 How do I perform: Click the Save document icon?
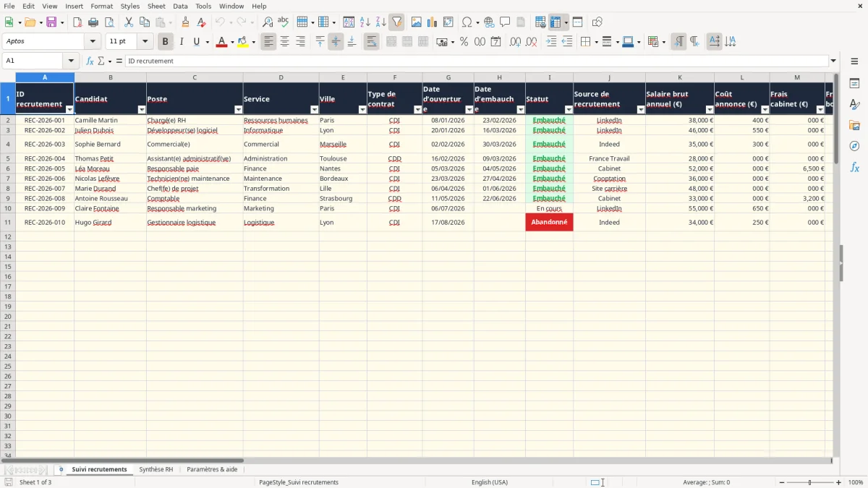[51, 22]
